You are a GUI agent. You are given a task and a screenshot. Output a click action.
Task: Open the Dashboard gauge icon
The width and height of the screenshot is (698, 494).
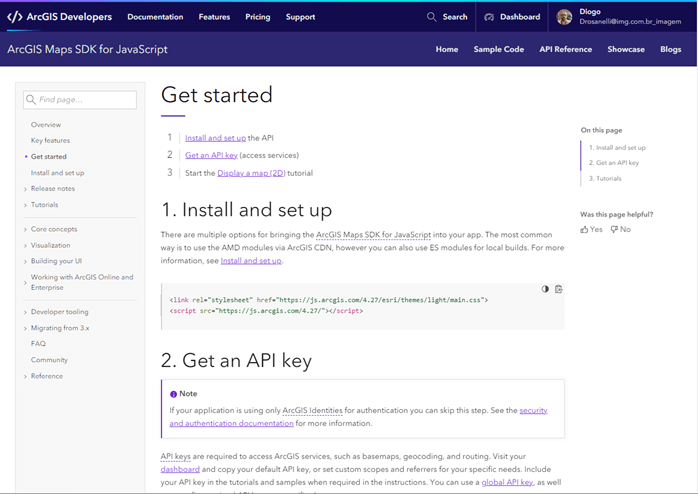[489, 17]
